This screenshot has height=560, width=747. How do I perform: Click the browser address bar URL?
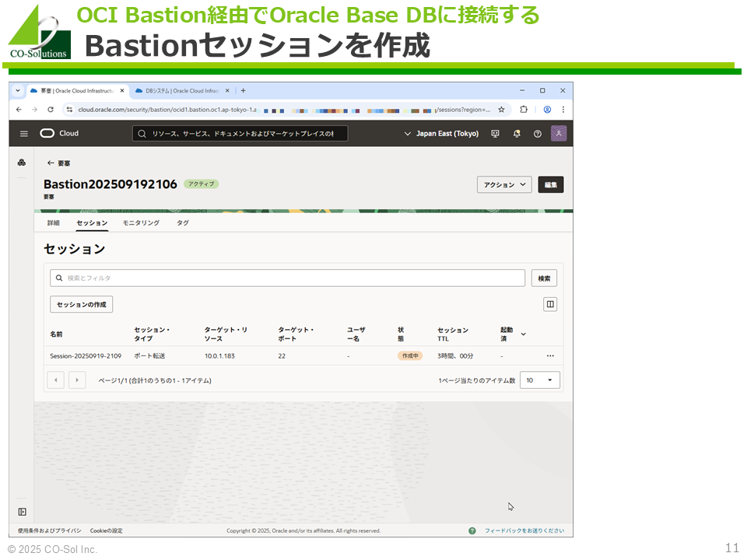pos(284,110)
